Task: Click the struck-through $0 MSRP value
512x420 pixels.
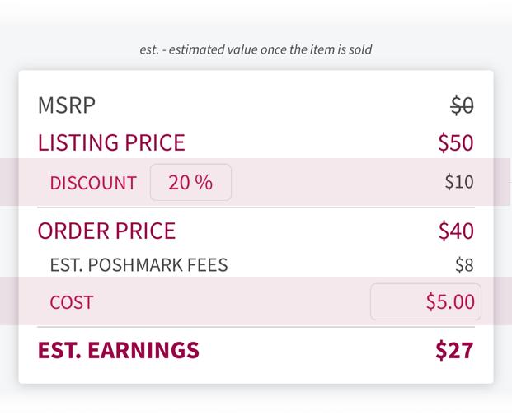Action: [462, 105]
